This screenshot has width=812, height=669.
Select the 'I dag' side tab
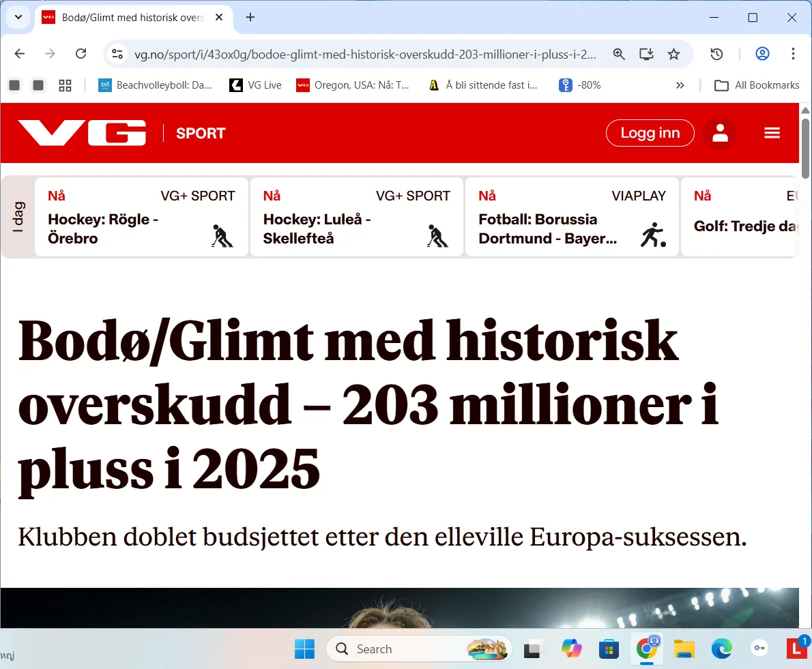[18, 217]
